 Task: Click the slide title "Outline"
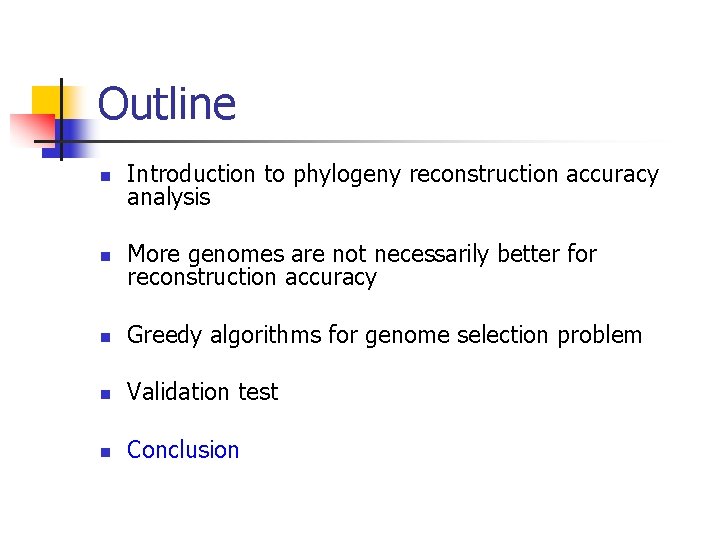pos(167,104)
